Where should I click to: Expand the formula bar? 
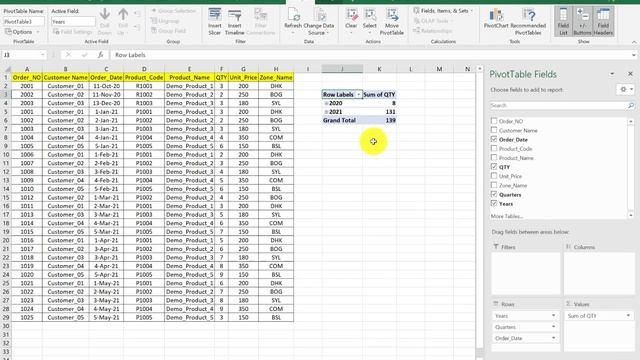pyautogui.click(x=633, y=55)
